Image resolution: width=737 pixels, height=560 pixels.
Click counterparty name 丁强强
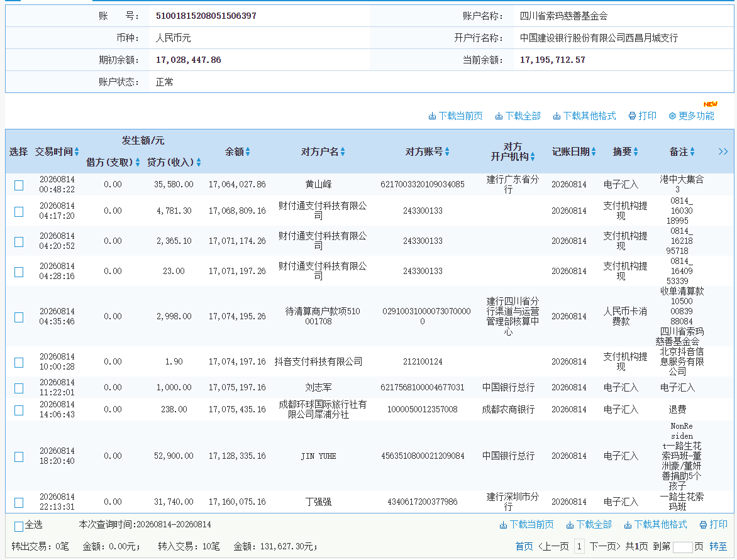pyautogui.click(x=319, y=502)
